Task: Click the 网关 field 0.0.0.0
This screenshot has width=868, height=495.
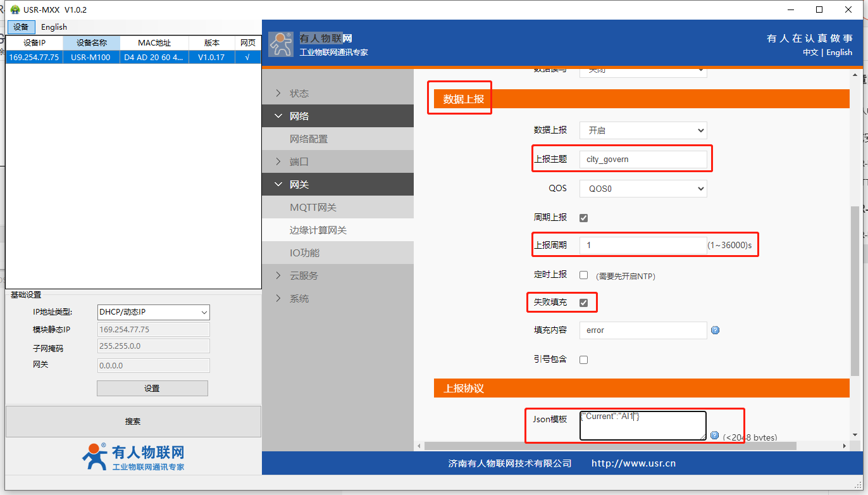Action: tap(154, 365)
